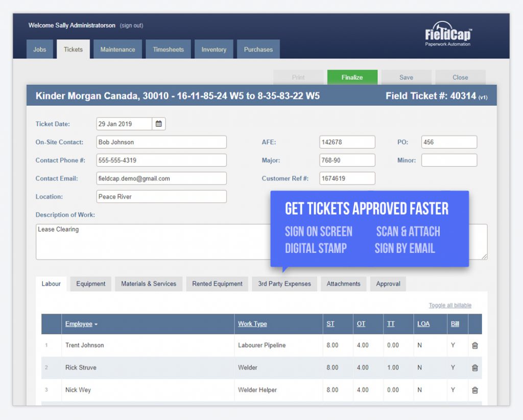Viewport: 523px width, 420px height.
Task: Click the FieldCap logo
Action: click(448, 36)
